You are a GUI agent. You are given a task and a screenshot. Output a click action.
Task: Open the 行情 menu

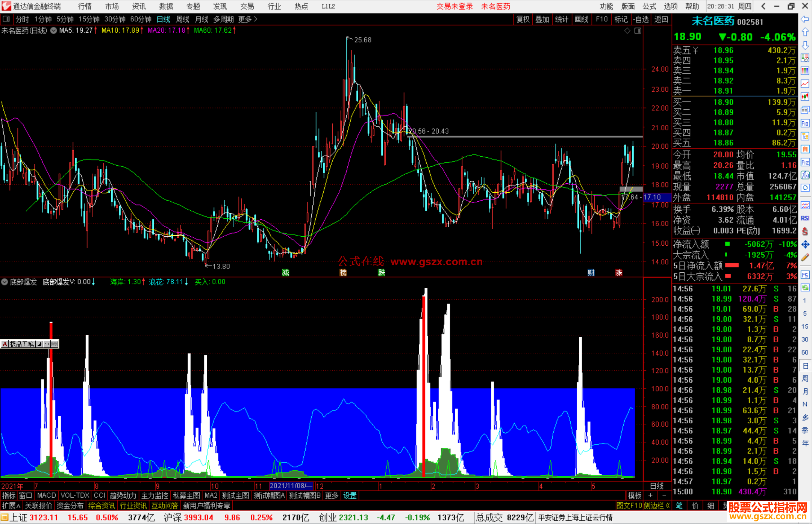85,6
